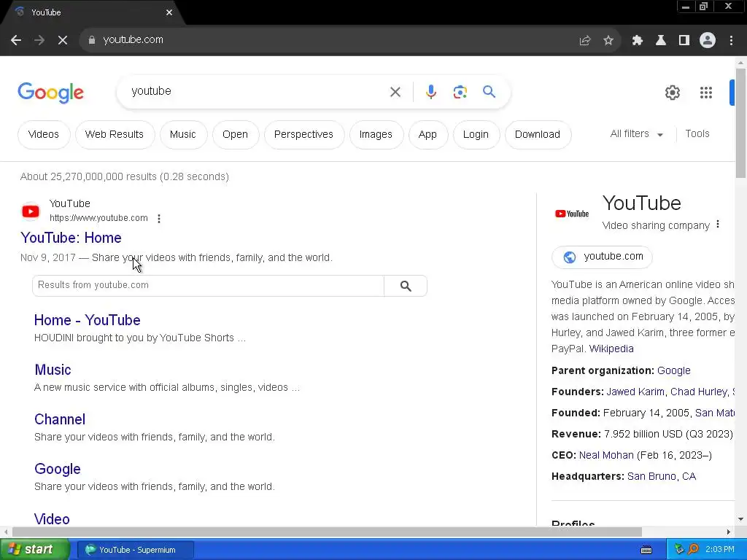Viewport: 747px width, 560px height.
Task: Click the scroll down arrow
Action: coord(741,519)
